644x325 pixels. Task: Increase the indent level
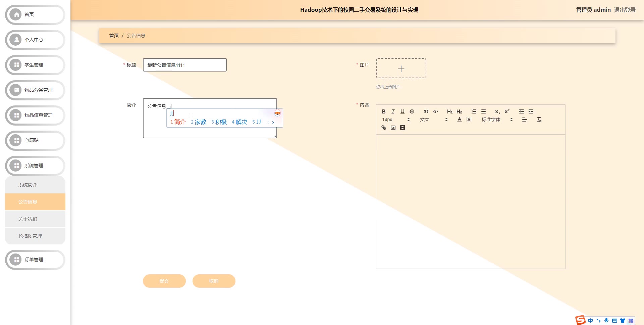tap(531, 111)
